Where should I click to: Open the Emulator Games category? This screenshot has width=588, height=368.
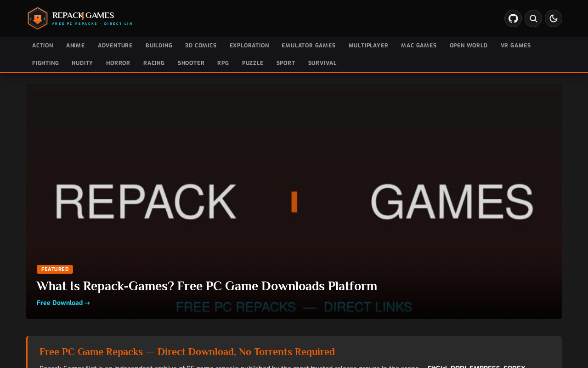(x=309, y=46)
